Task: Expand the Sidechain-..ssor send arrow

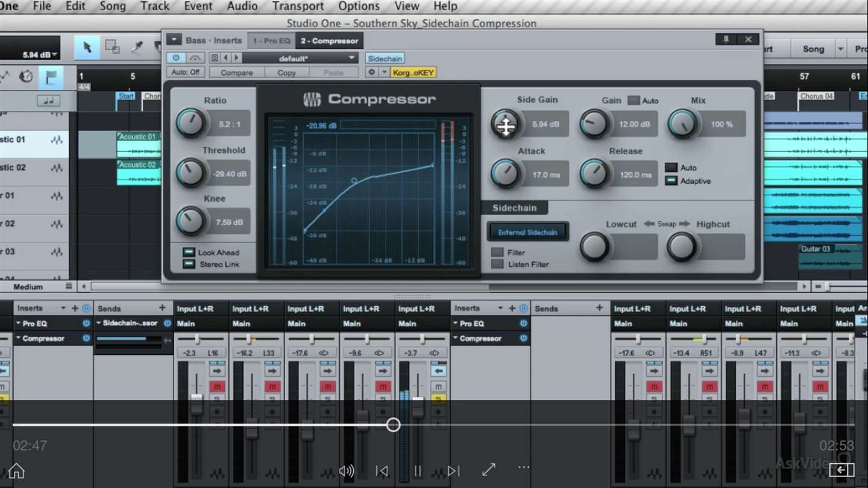Action: coord(98,324)
